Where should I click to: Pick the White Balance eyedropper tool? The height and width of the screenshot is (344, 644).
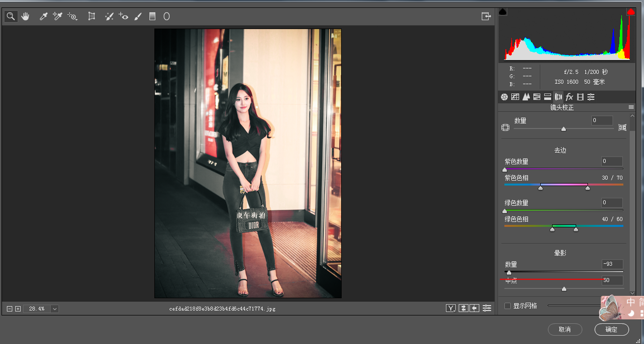coord(43,17)
